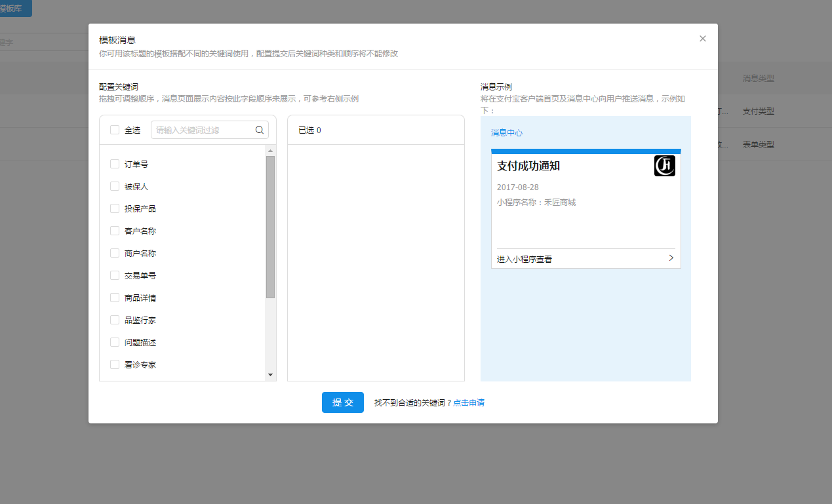Select the 商品详情 keyword checkbox
Viewport: 832px width, 504px height.
pyautogui.click(x=115, y=298)
